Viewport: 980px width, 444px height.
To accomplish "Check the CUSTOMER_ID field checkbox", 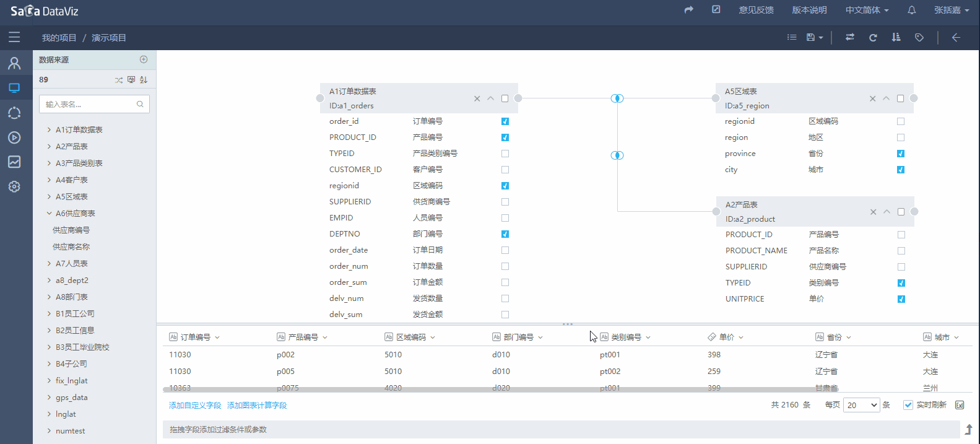I will tap(505, 170).
